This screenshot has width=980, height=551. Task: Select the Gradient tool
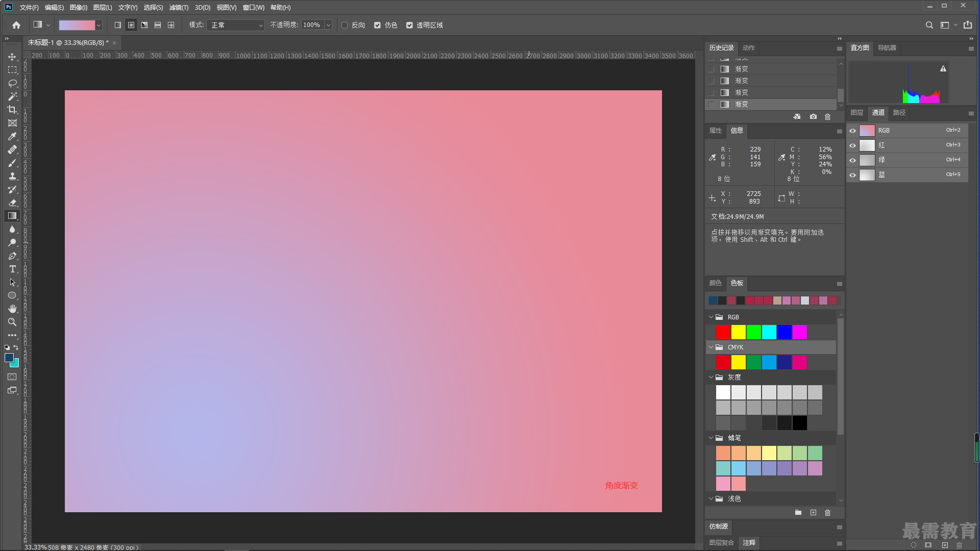click(12, 216)
